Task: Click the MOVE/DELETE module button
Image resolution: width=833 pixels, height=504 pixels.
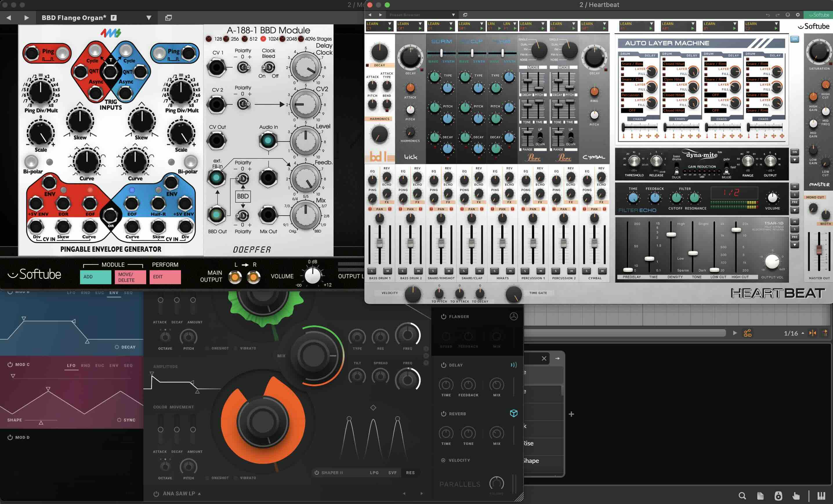Action: click(x=131, y=277)
